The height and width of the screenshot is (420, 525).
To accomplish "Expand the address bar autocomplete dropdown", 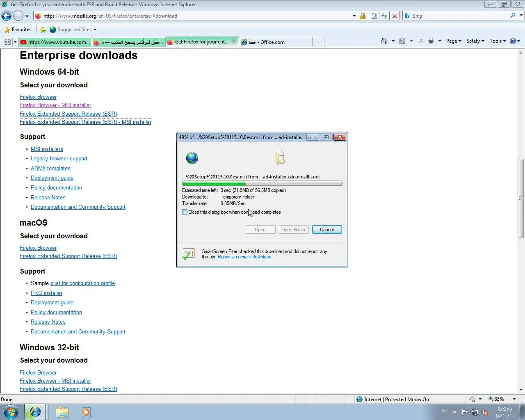I will (354, 16).
